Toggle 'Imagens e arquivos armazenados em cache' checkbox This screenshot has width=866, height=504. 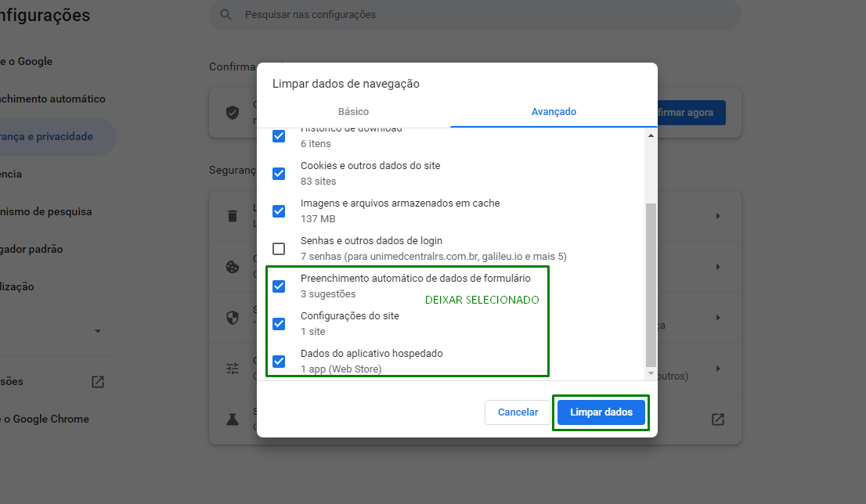pos(279,211)
